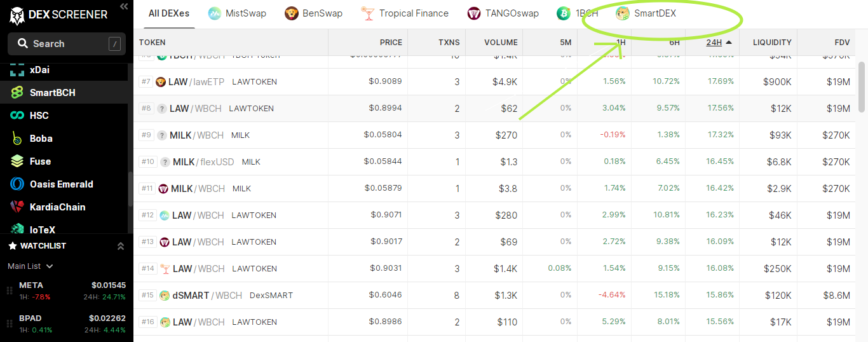Click the IoTeX chain icon
The image size is (868, 342).
click(17, 229)
